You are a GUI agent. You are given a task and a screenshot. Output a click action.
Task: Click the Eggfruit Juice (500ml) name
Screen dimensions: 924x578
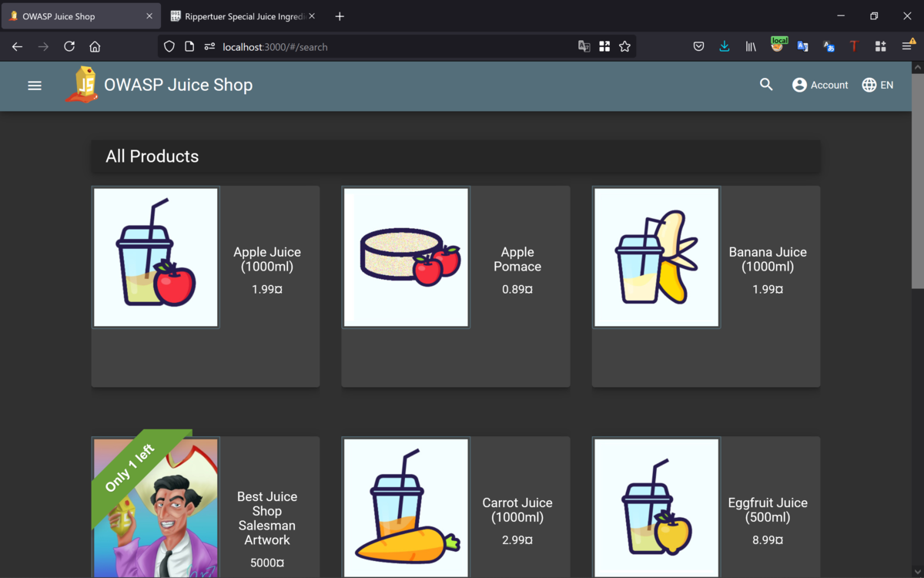768,510
